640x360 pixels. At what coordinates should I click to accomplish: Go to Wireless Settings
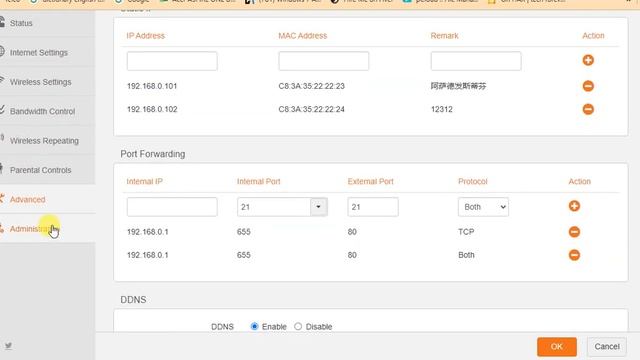click(40, 82)
